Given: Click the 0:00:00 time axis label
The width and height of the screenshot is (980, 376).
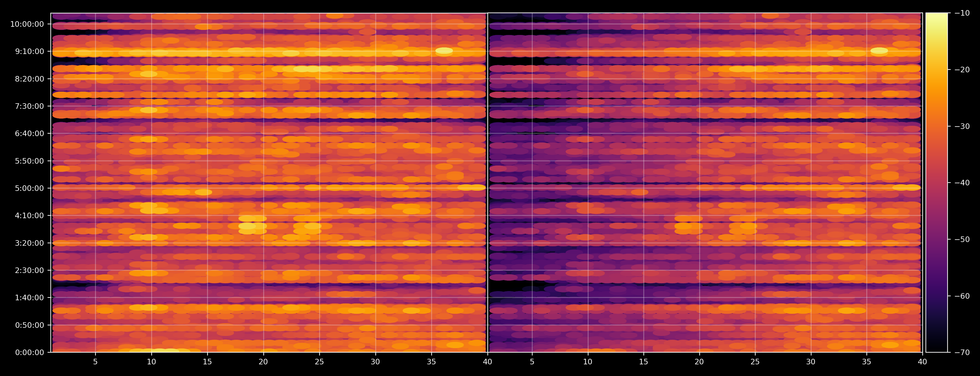Looking at the screenshot, I should click(29, 352).
